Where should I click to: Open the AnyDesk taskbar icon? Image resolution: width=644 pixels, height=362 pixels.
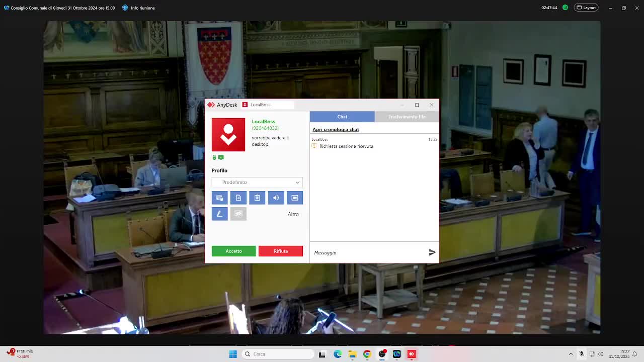412,354
